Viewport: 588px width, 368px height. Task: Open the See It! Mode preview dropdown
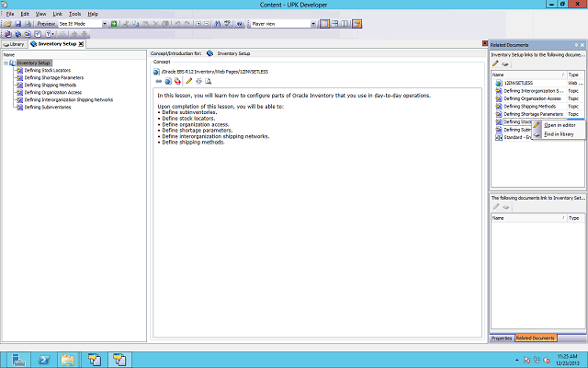coord(103,24)
